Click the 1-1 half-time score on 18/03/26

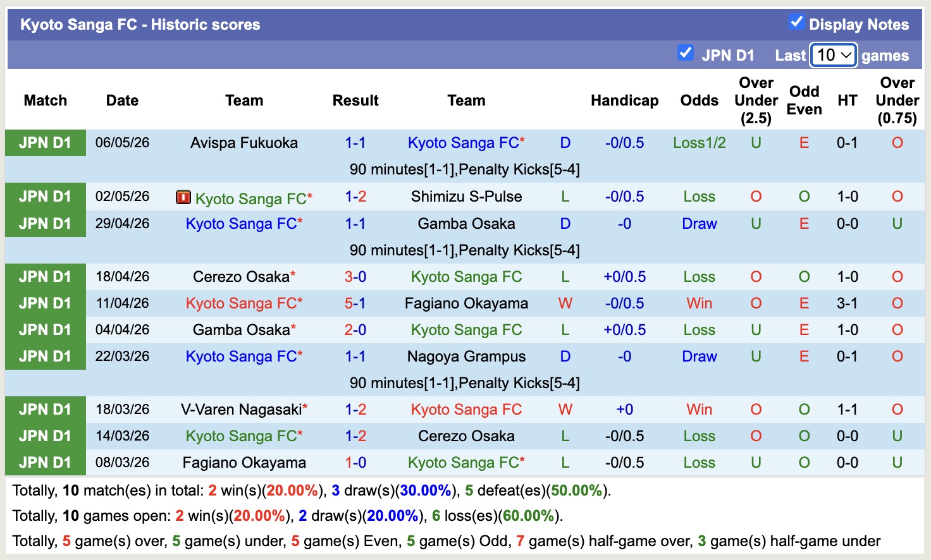[848, 410]
